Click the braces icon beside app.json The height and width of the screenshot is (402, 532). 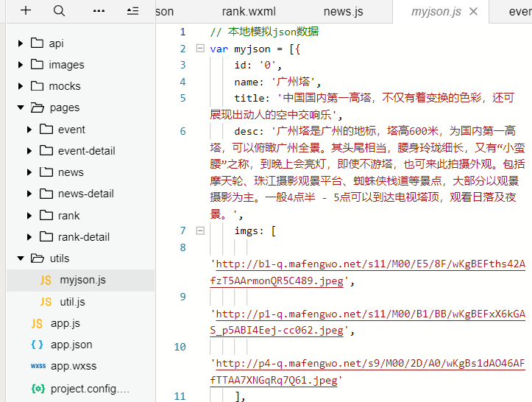pos(37,345)
